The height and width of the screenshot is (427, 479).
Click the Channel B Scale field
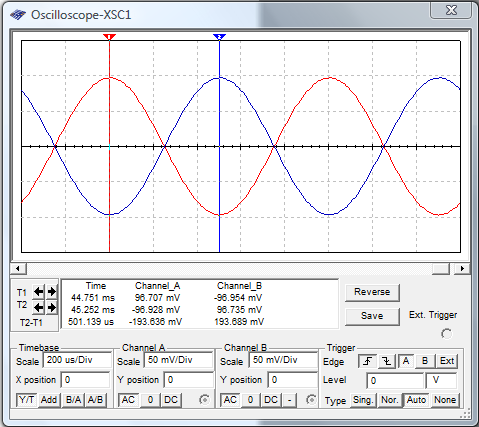[283, 360]
